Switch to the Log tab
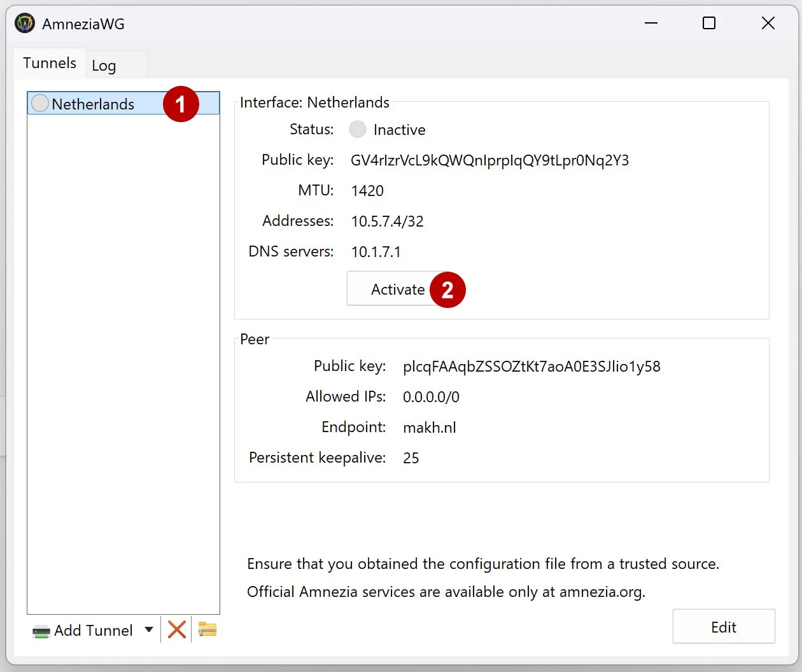 [104, 65]
